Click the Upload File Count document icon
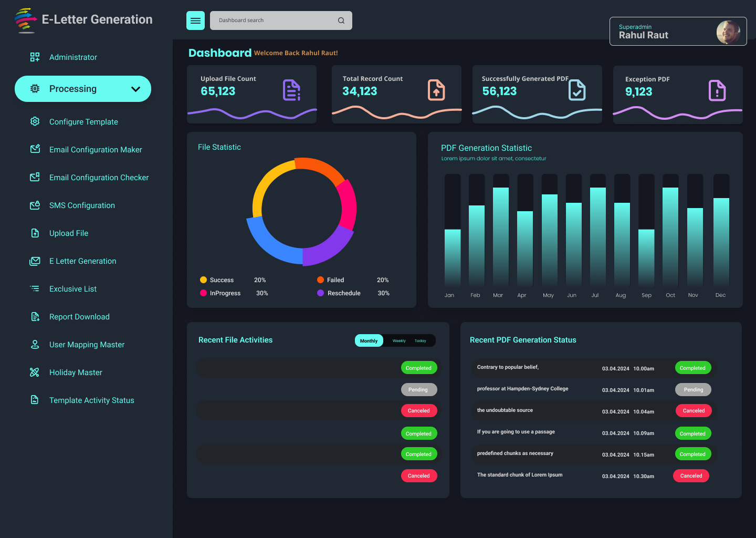Screen dimensions: 756x538 pyautogui.click(x=291, y=90)
